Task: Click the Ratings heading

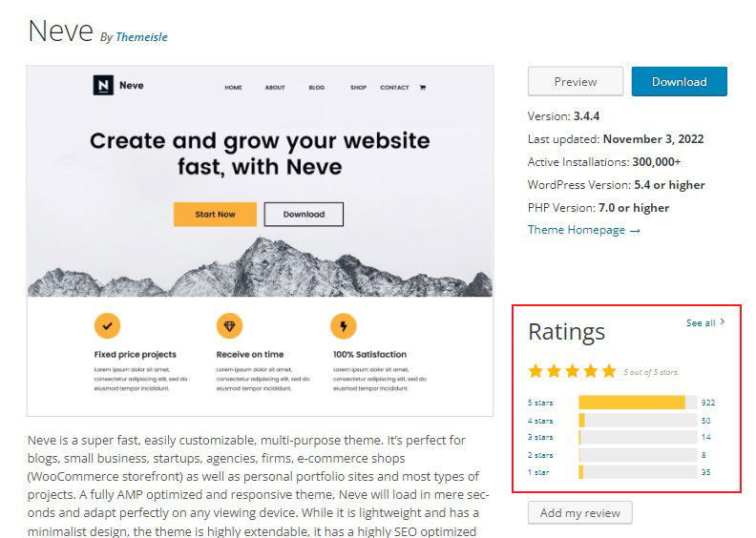Action: [x=566, y=332]
